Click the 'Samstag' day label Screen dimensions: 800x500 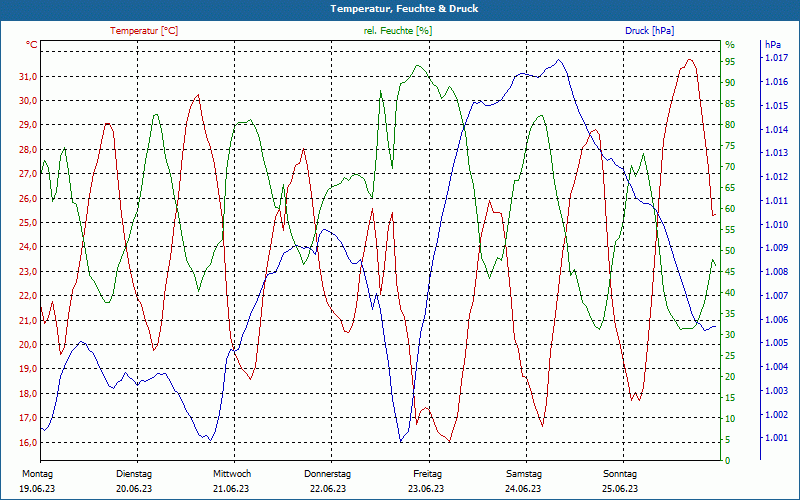pos(524,474)
